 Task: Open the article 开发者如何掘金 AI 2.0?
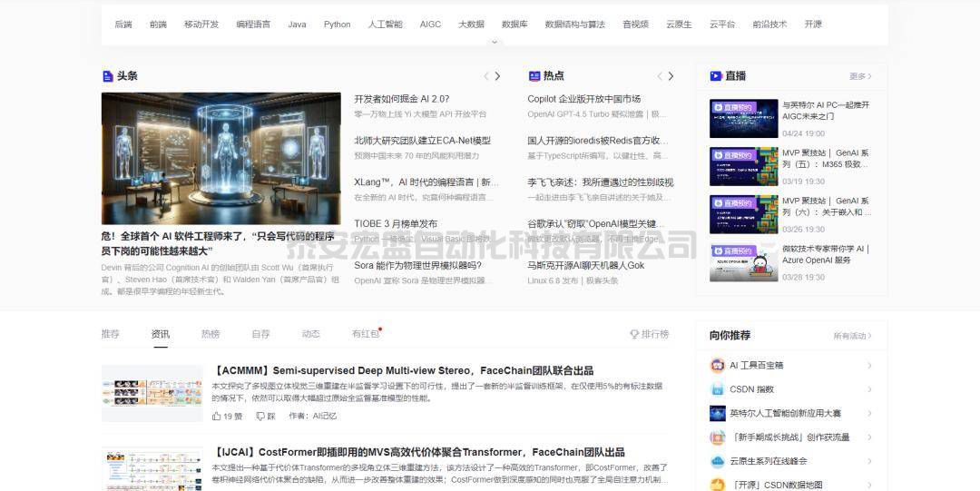(401, 99)
